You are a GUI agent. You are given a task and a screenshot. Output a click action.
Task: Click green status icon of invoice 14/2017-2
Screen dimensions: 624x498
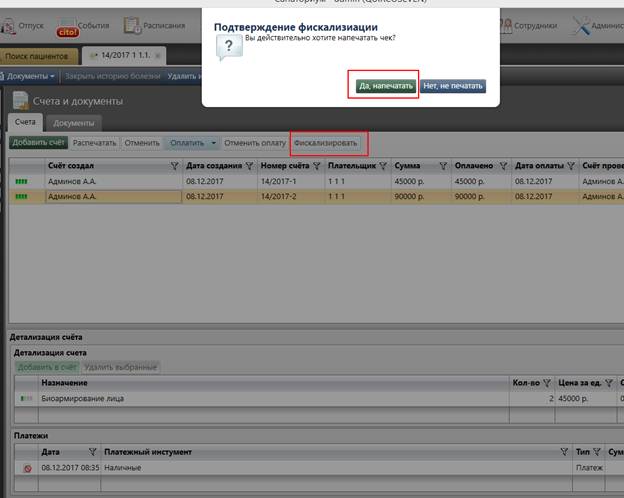click(21, 197)
